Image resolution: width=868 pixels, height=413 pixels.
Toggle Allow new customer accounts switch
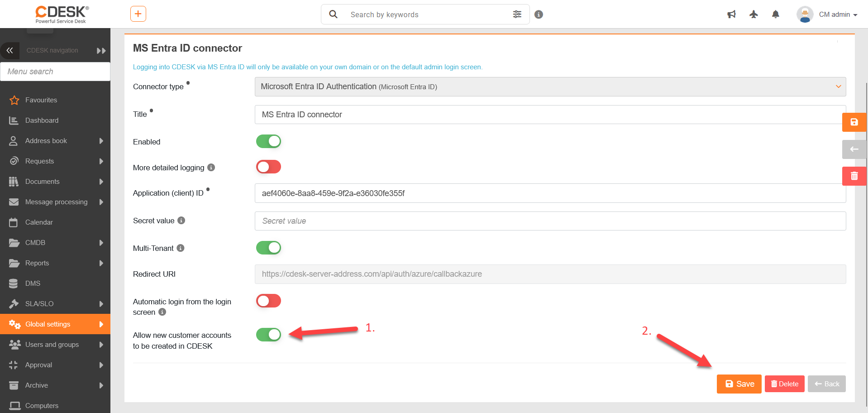click(268, 335)
